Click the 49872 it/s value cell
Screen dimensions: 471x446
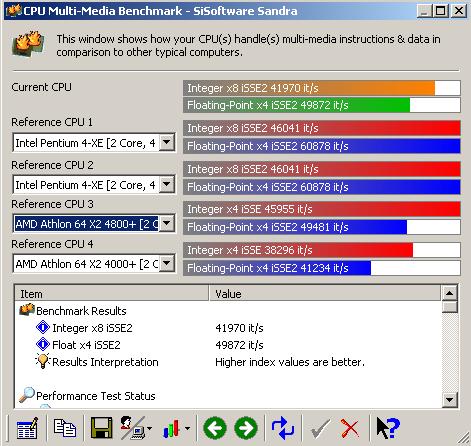pos(239,345)
